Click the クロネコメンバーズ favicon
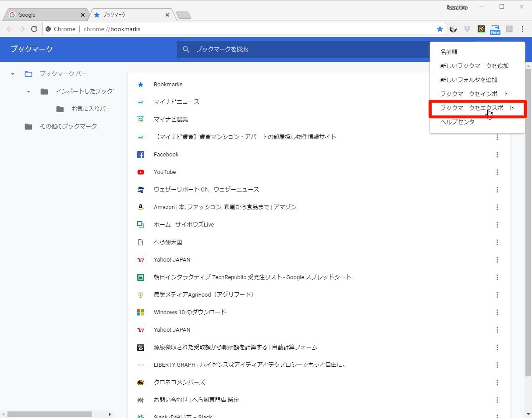The image size is (532, 418). coord(141,383)
